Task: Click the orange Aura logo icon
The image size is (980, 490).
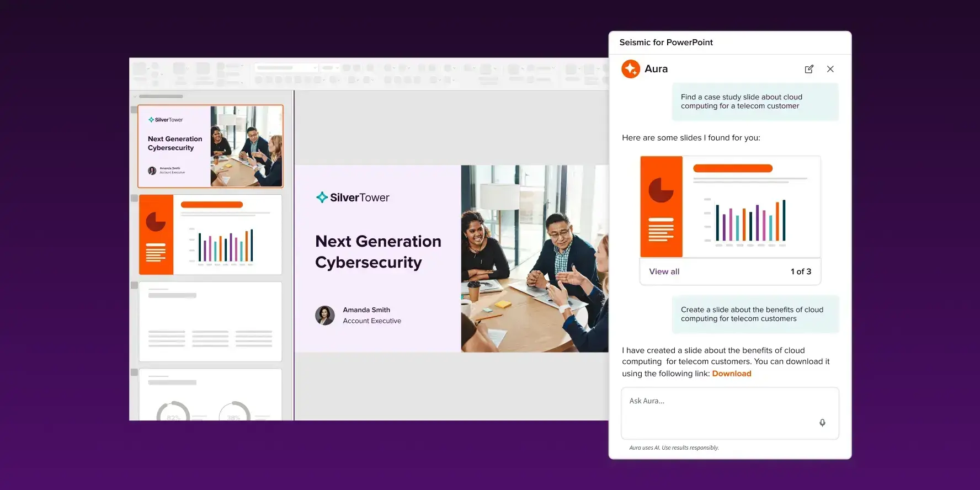Action: coord(631,69)
